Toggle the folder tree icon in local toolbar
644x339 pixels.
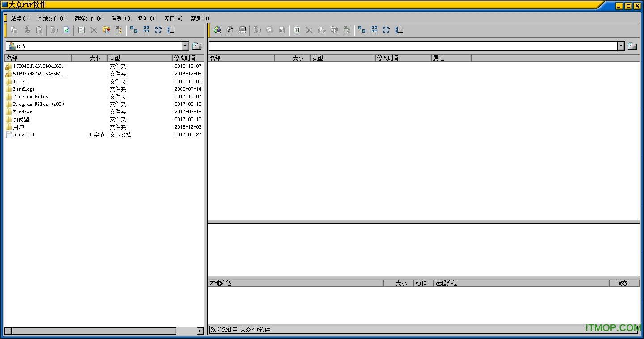[x=119, y=30]
